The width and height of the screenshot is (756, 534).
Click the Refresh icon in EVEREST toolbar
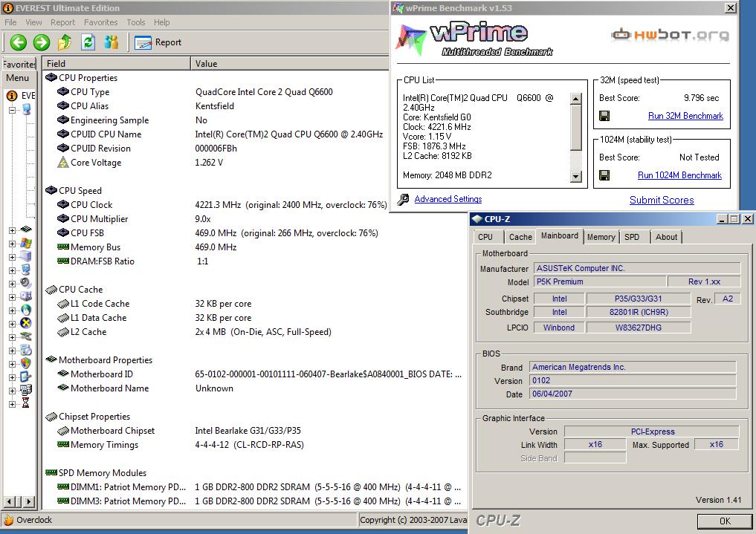(88, 42)
